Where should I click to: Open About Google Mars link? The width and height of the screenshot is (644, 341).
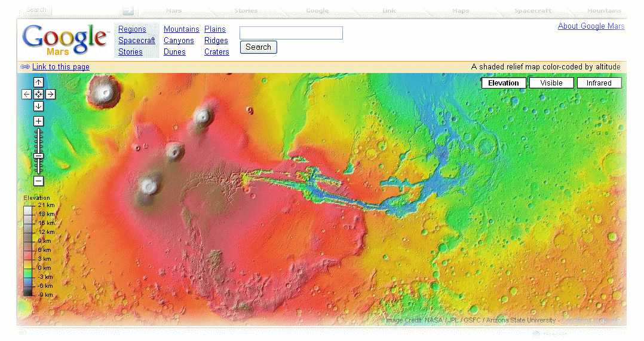click(591, 26)
